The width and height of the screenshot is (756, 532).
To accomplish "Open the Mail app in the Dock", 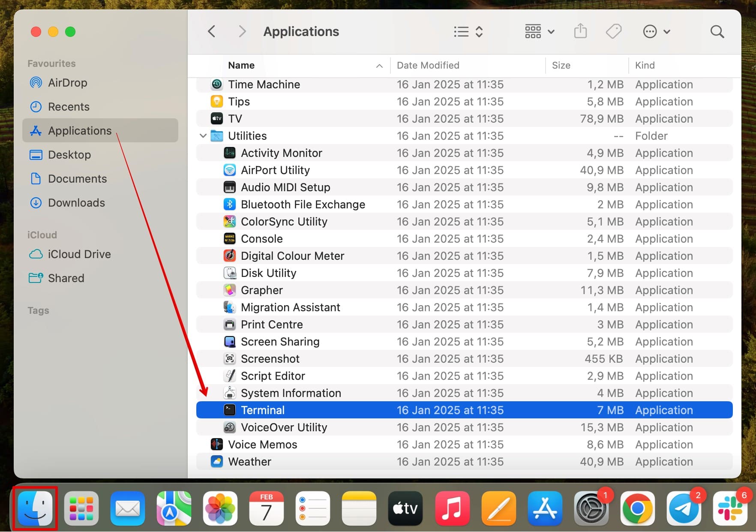I will click(127, 508).
